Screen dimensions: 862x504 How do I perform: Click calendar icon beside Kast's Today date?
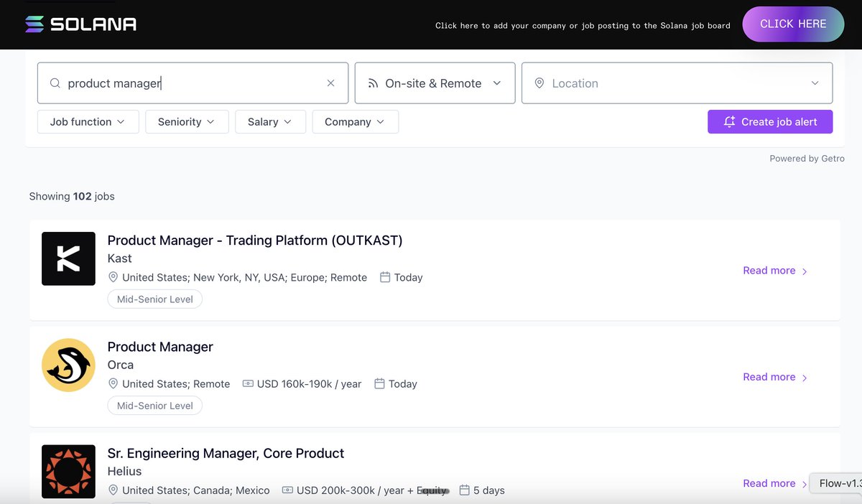(385, 277)
